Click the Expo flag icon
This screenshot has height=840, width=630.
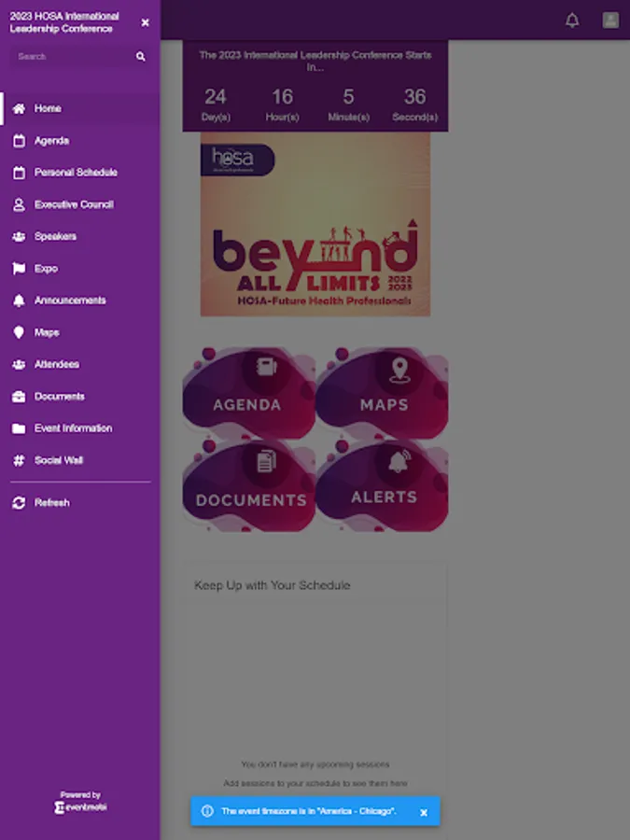[19, 269]
